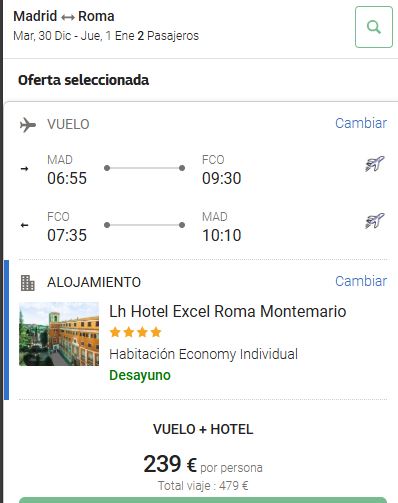The image size is (398, 503).
Task: Open the Lh Hotel Excel Roma Montemario title
Action: pyautogui.click(x=228, y=312)
